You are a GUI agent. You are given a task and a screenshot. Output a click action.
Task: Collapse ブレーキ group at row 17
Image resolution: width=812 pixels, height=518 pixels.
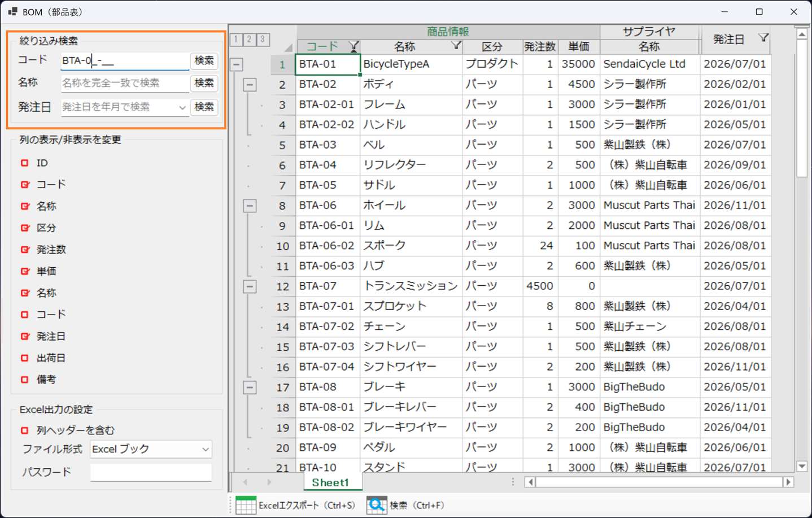[250, 388]
